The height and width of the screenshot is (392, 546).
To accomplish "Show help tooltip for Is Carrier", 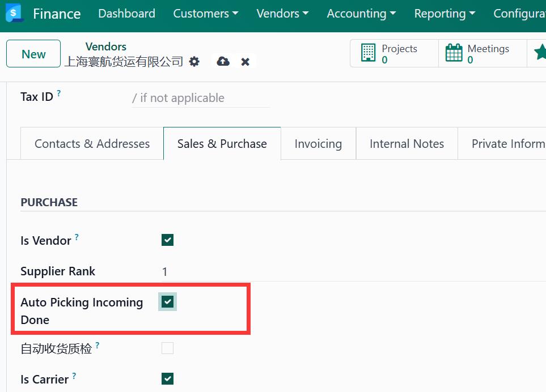I will pos(74,376).
